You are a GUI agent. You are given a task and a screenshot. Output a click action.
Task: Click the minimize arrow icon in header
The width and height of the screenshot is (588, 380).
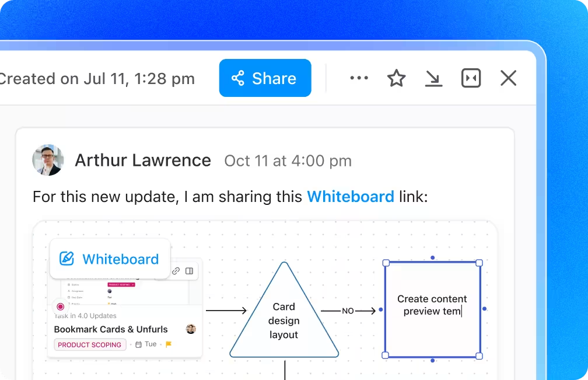(x=433, y=78)
